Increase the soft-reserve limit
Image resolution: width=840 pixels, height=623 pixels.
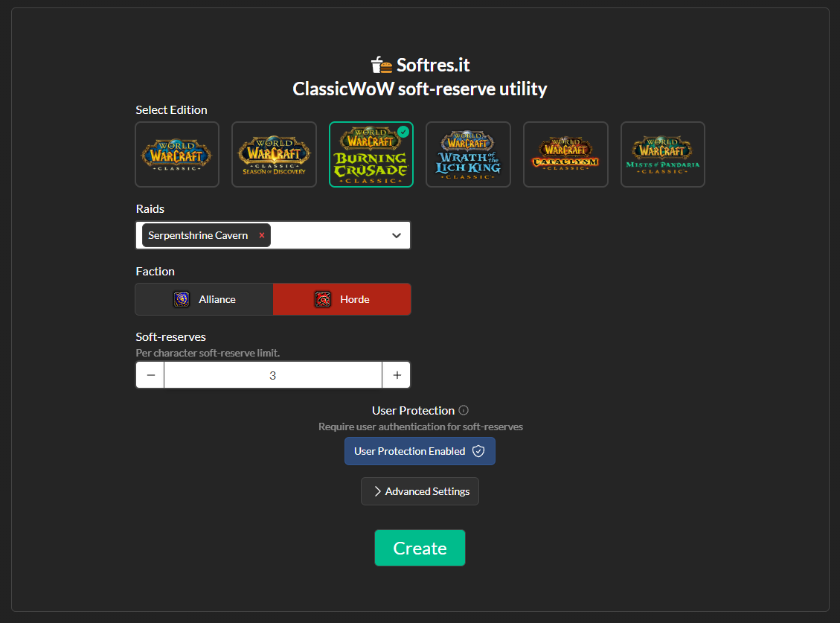click(397, 374)
